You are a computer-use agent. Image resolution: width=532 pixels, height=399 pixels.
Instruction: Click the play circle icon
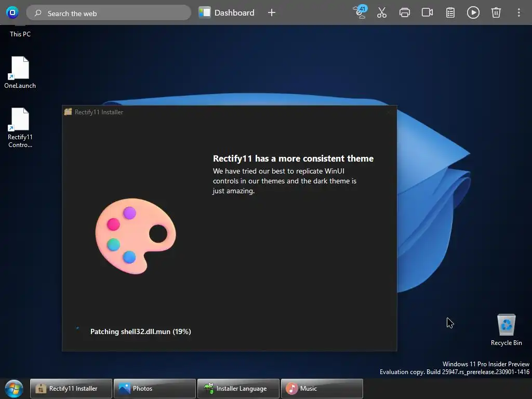click(x=473, y=13)
